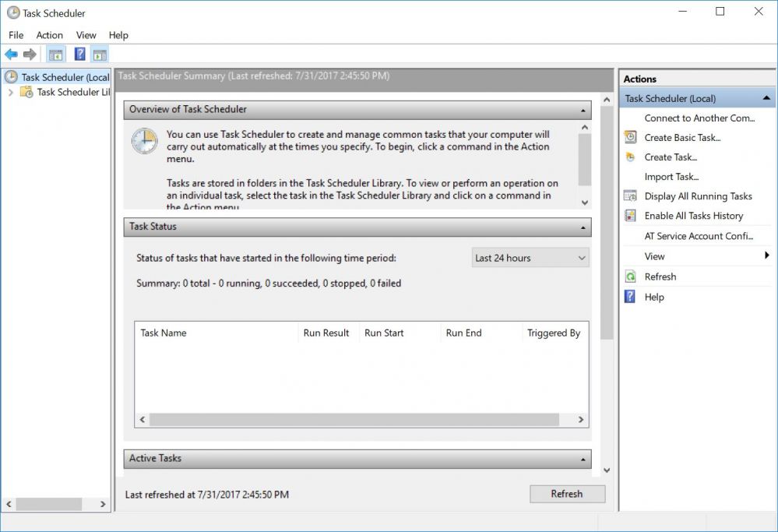The image size is (778, 532).
Task: Click the Display All Running Tasks icon
Action: point(631,196)
